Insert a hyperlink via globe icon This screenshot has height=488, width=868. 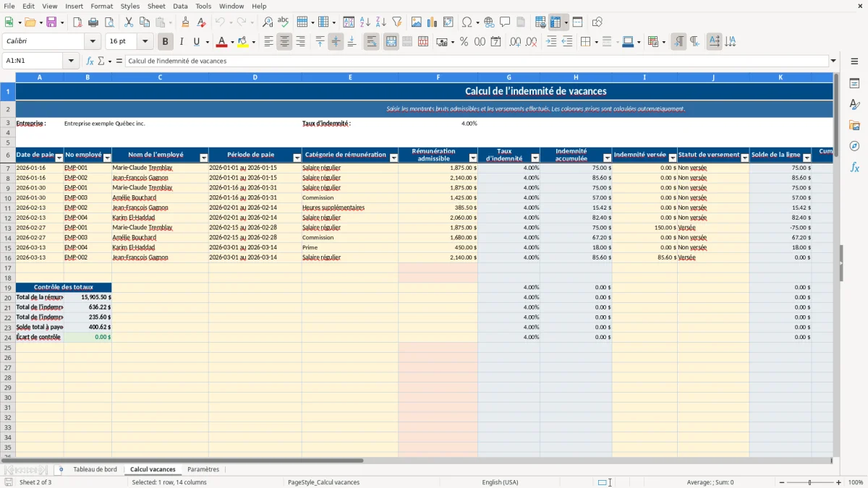tap(489, 22)
